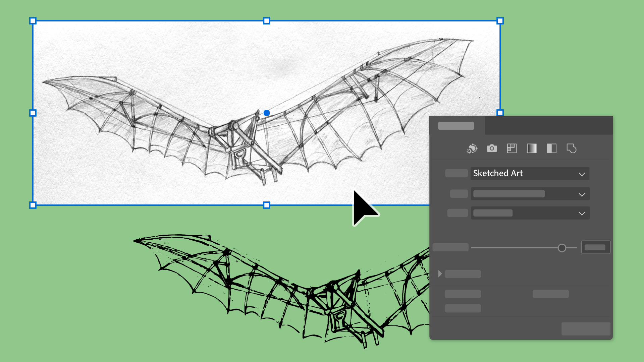Click the blue center point of selection

pos(267,113)
